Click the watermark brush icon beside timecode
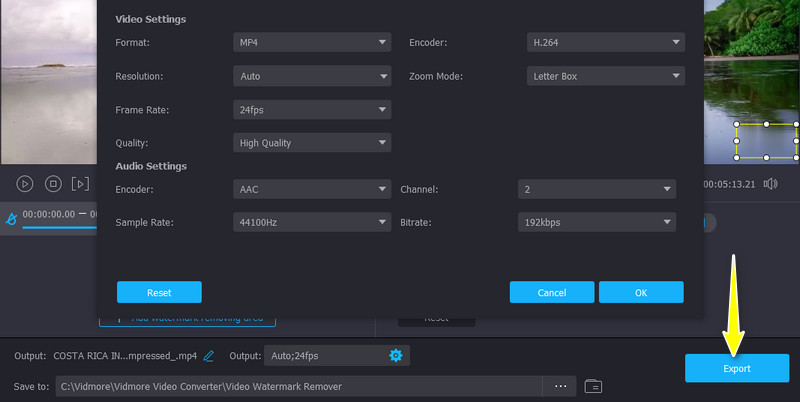This screenshot has height=402, width=800. pos(10,217)
